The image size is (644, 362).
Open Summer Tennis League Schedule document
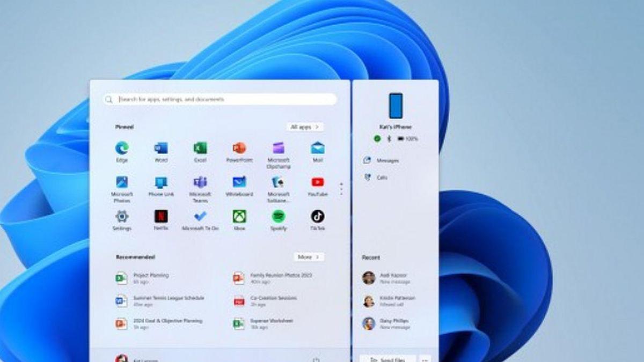pyautogui.click(x=159, y=300)
